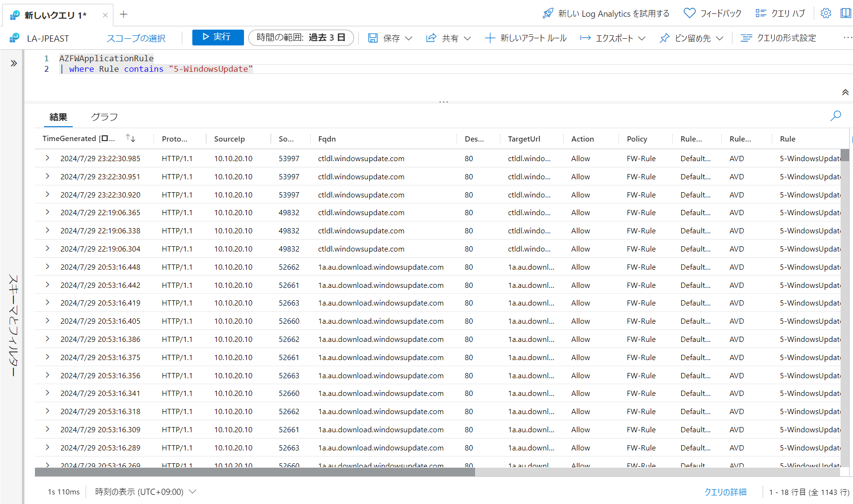The height and width of the screenshot is (504, 853).
Task: Click the フィードバック button
Action: (x=713, y=13)
